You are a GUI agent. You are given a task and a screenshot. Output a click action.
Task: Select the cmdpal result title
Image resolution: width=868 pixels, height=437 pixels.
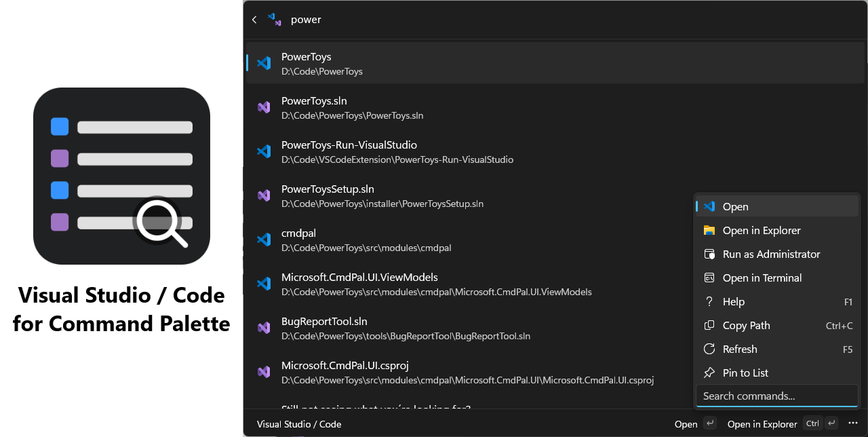point(299,233)
